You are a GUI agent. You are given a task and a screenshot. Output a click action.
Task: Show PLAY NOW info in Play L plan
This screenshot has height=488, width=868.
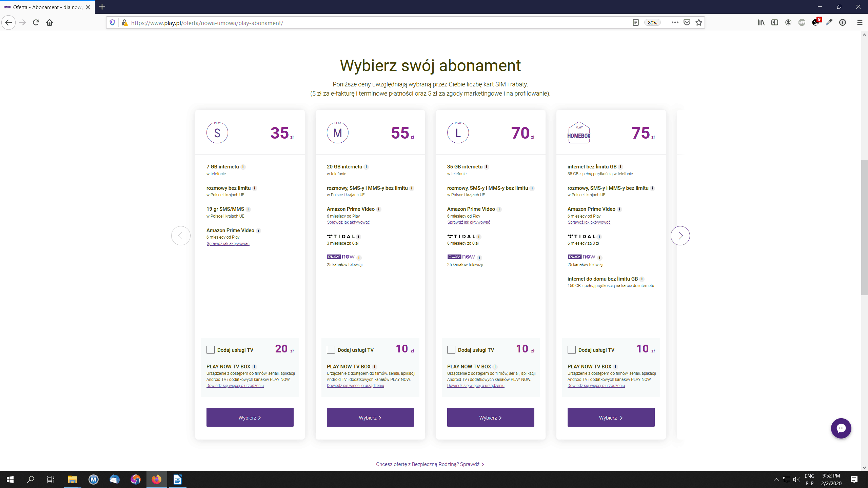pos(479,258)
